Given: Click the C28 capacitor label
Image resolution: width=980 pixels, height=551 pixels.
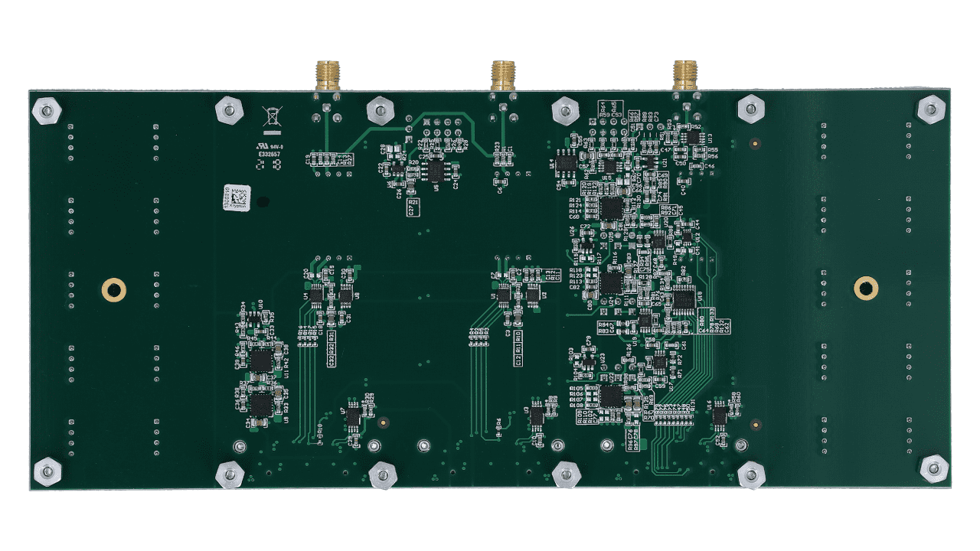Looking at the screenshot, I should (x=383, y=148).
